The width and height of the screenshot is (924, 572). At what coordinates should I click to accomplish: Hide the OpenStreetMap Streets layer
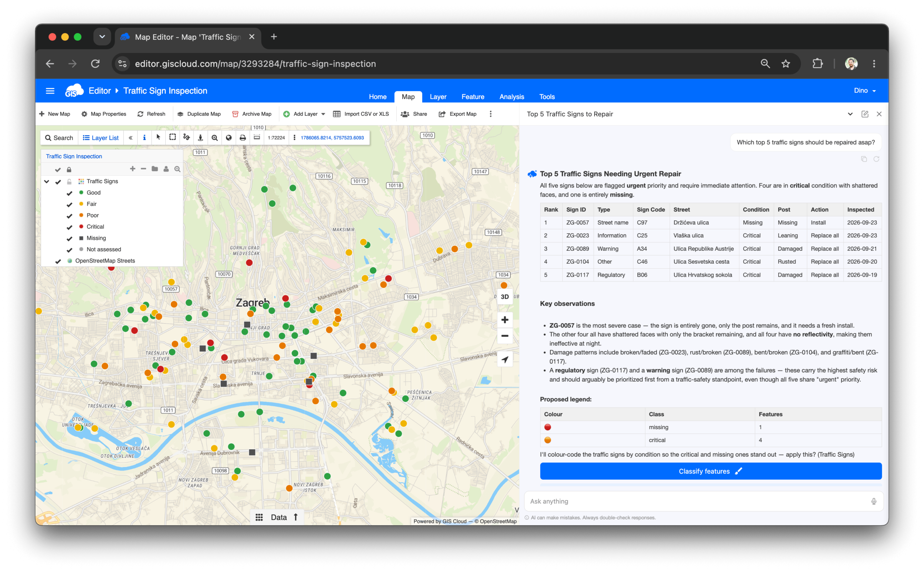coord(58,261)
